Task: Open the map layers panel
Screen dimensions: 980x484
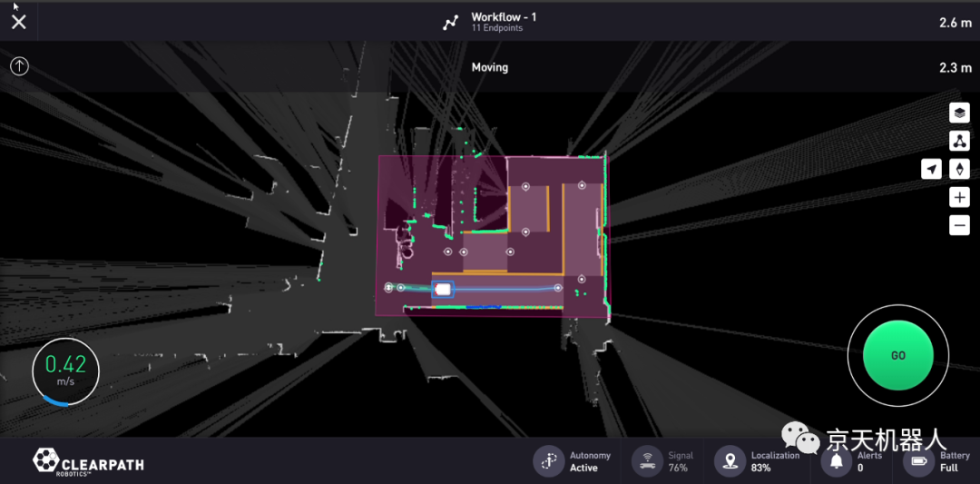Action: tap(959, 113)
